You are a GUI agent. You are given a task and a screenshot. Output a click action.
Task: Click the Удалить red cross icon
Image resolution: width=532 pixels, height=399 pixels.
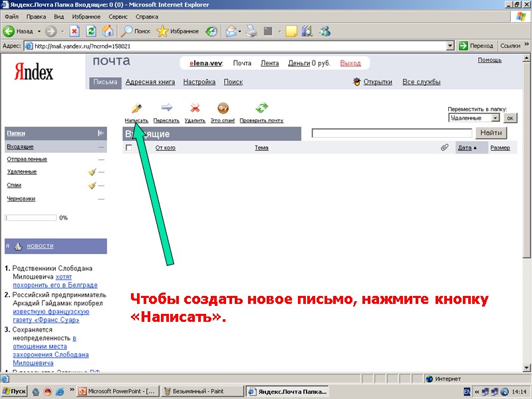point(195,108)
